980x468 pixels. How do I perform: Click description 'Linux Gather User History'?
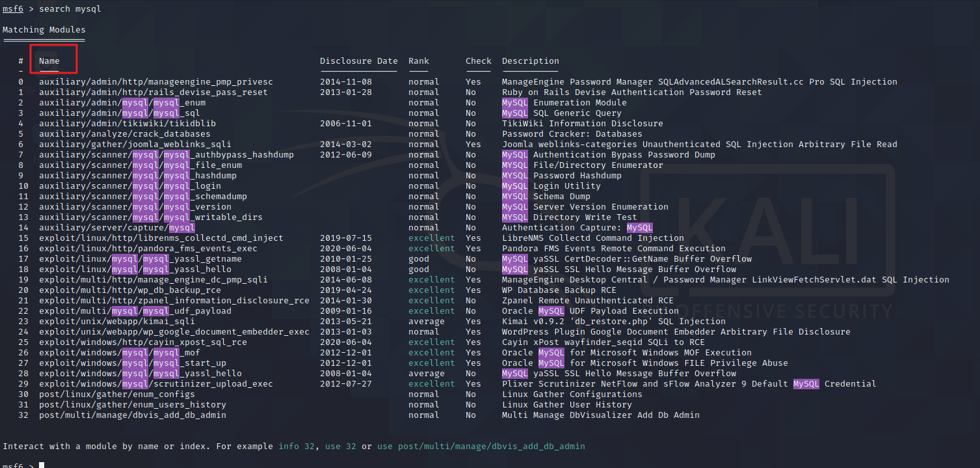click(x=567, y=405)
